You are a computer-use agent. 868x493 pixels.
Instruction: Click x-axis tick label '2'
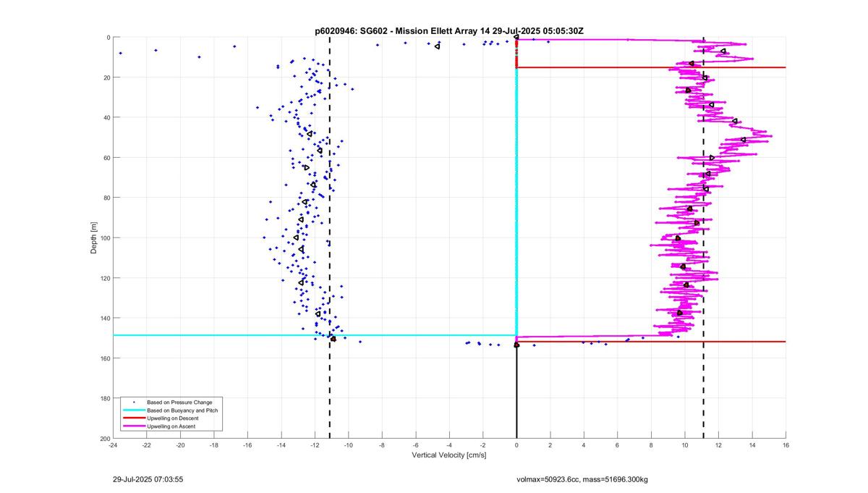550,446
